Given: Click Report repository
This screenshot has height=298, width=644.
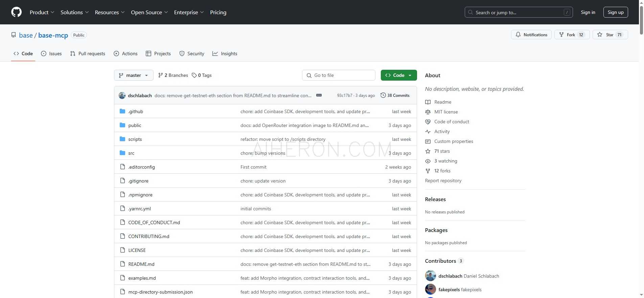Looking at the screenshot, I should 443,180.
